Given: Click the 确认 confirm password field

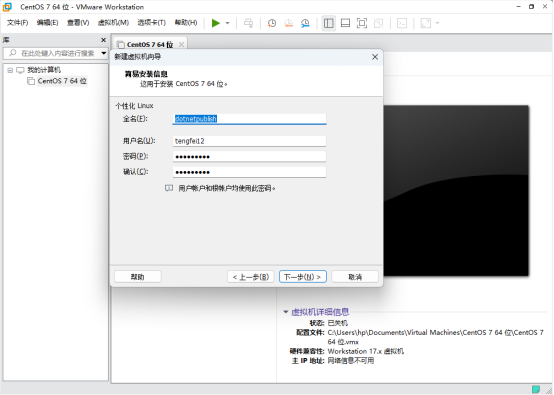Looking at the screenshot, I should 249,172.
